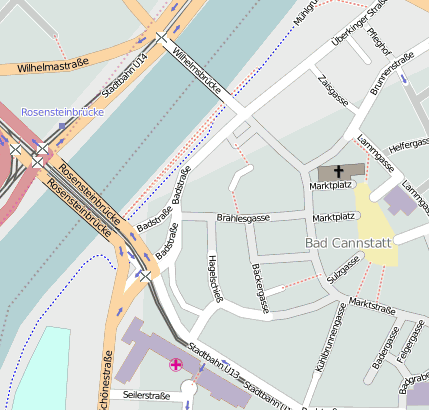Click the Zaisgasse street label
Image resolution: width=429 pixels, height=410 pixels.
coord(333,91)
